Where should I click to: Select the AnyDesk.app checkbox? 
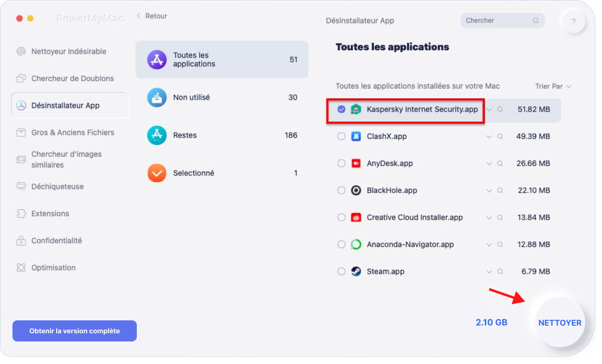pyautogui.click(x=341, y=164)
